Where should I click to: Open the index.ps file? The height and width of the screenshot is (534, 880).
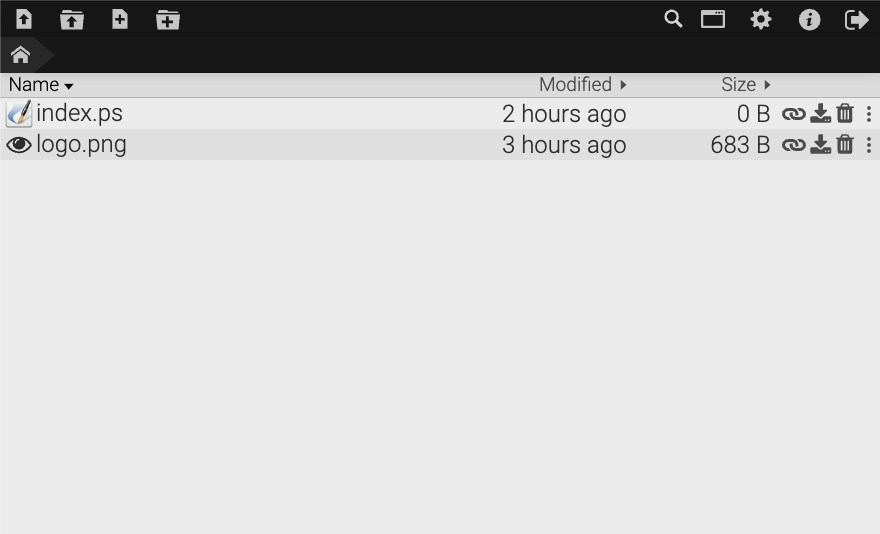(x=79, y=114)
